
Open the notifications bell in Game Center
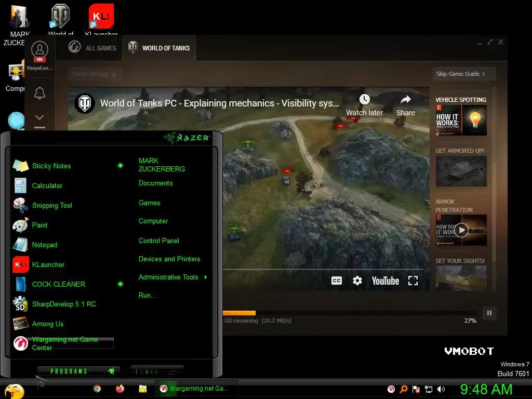pos(39,92)
